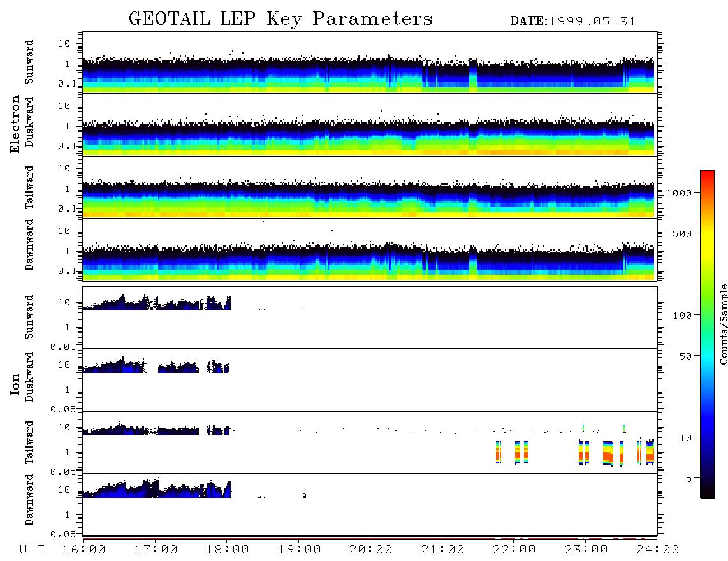Click the "0.05" tick on Ion Dawnward axis
Image resolution: width=728 pixels, height=561 pixels.
click(x=63, y=534)
